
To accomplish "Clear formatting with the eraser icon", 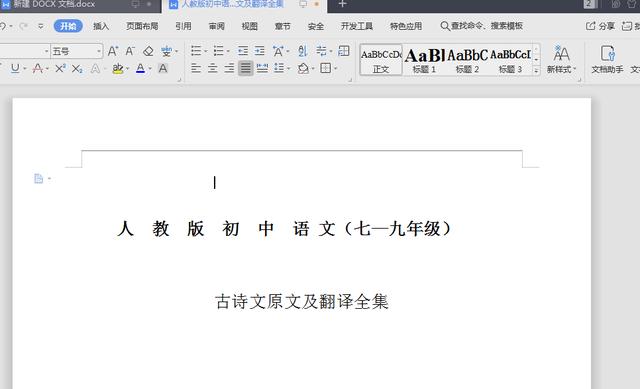I will 148,51.
